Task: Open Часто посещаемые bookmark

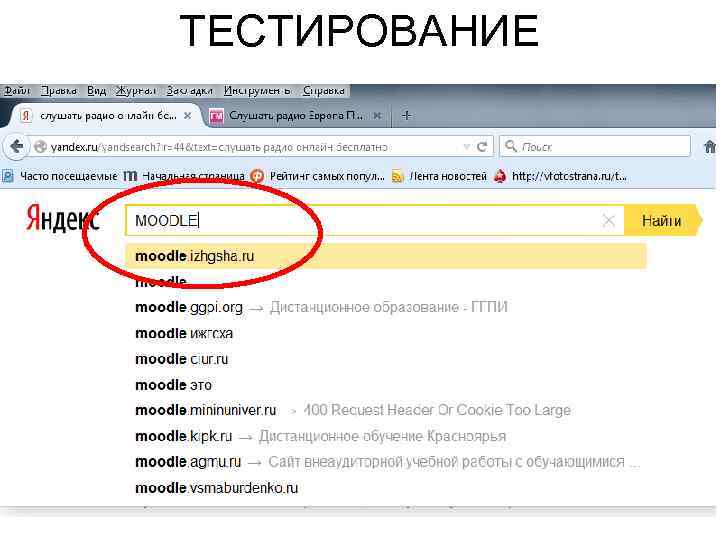Action: pos(60,176)
